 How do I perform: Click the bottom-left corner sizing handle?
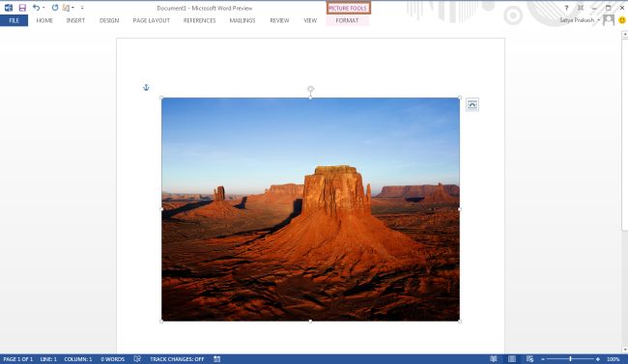(x=161, y=321)
